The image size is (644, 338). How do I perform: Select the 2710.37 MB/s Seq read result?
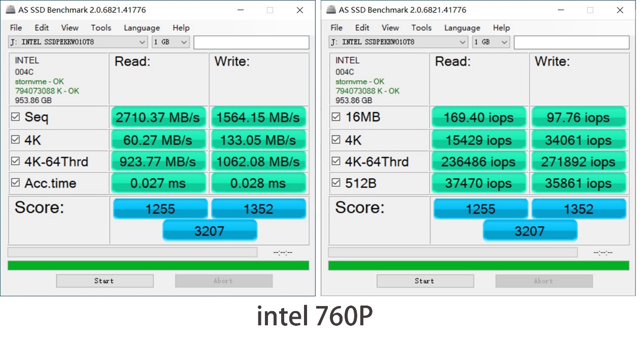click(x=158, y=117)
